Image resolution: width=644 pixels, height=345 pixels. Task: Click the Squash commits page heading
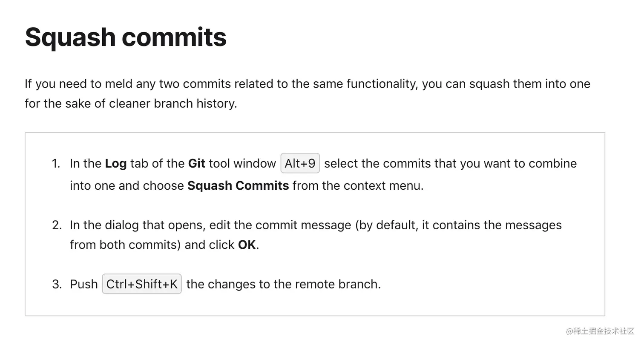126,37
